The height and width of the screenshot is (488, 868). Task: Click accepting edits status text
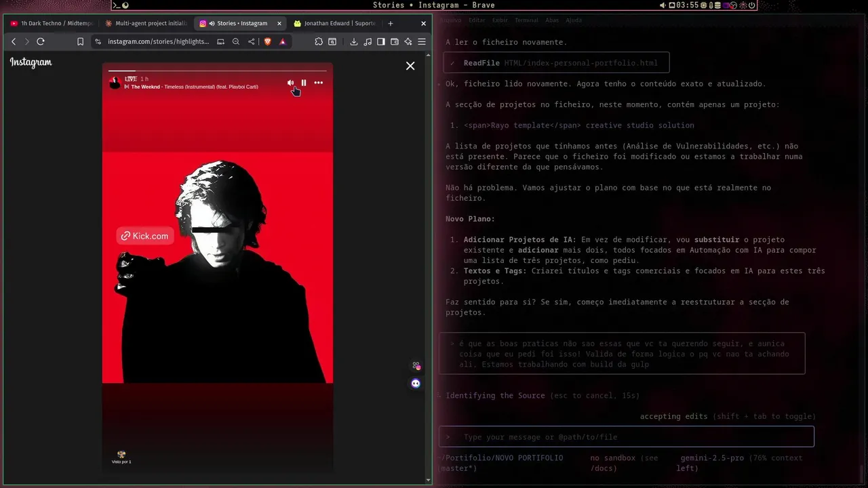[x=673, y=416]
